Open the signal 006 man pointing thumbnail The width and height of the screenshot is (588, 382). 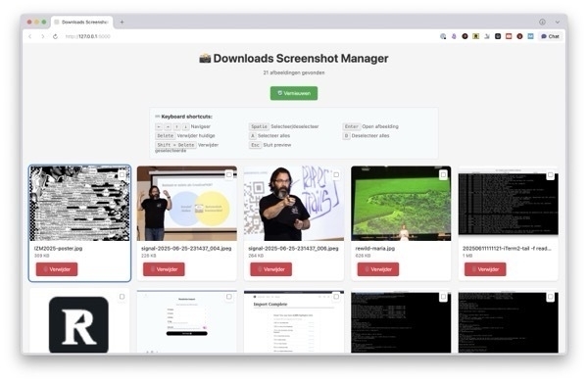(x=294, y=203)
